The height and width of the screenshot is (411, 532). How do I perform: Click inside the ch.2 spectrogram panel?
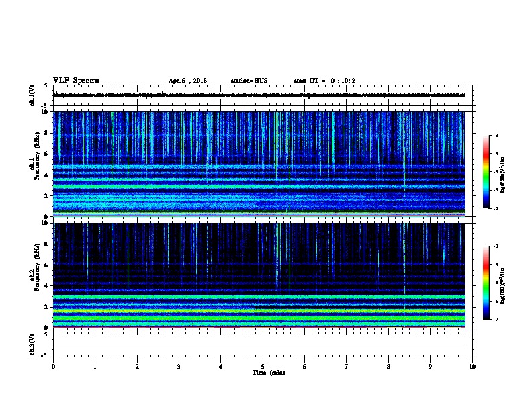[259, 275]
